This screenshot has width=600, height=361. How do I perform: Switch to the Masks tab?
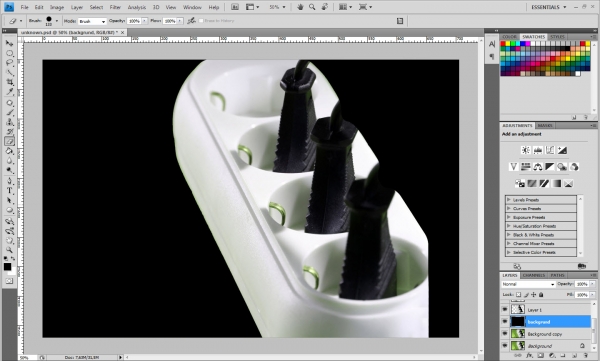click(x=545, y=126)
